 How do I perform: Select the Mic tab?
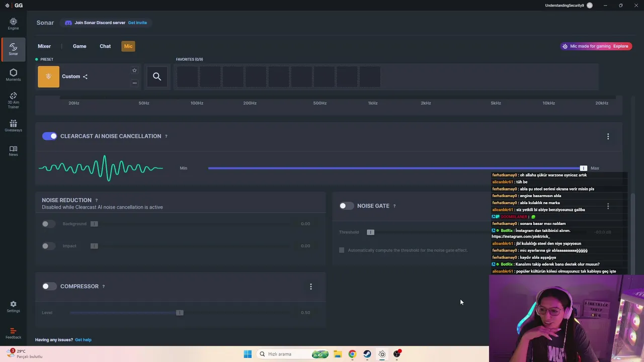pyautogui.click(x=128, y=46)
